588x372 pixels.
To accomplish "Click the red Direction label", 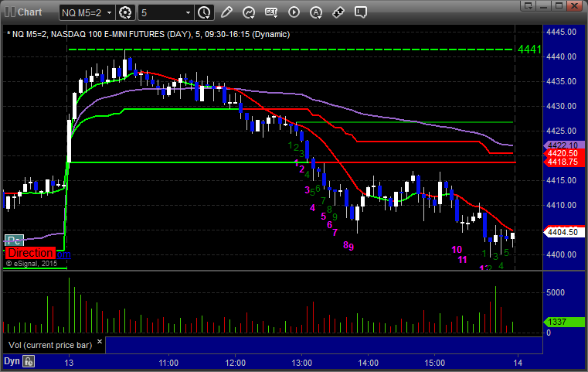I will tap(30, 253).
